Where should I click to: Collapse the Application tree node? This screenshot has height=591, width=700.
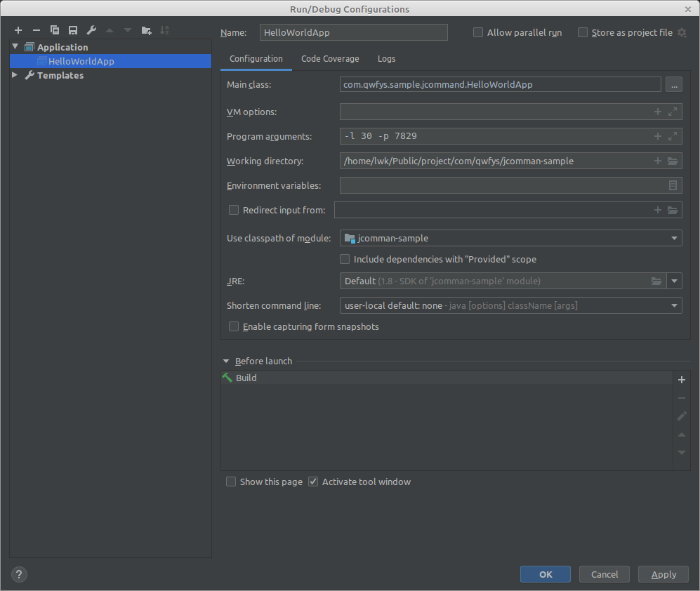tap(15, 46)
